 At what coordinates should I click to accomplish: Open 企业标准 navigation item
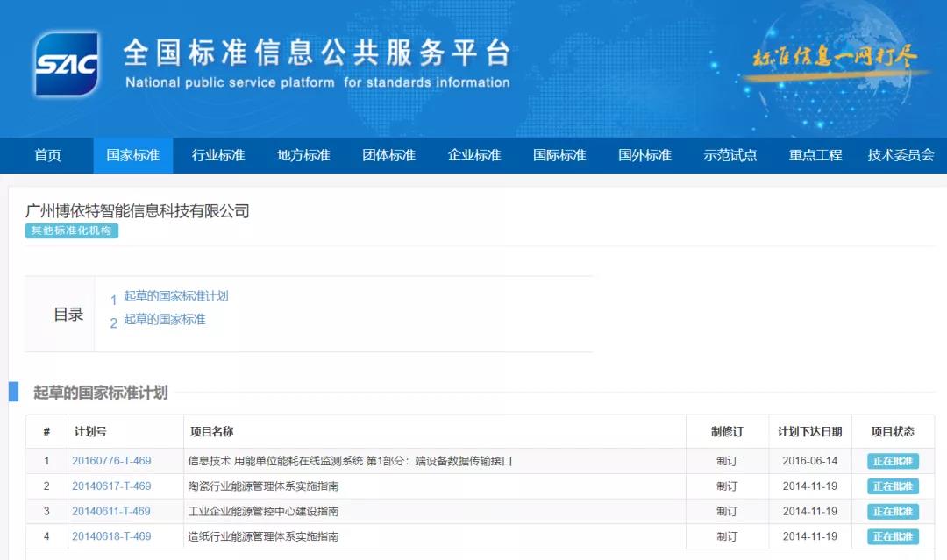pos(474,155)
